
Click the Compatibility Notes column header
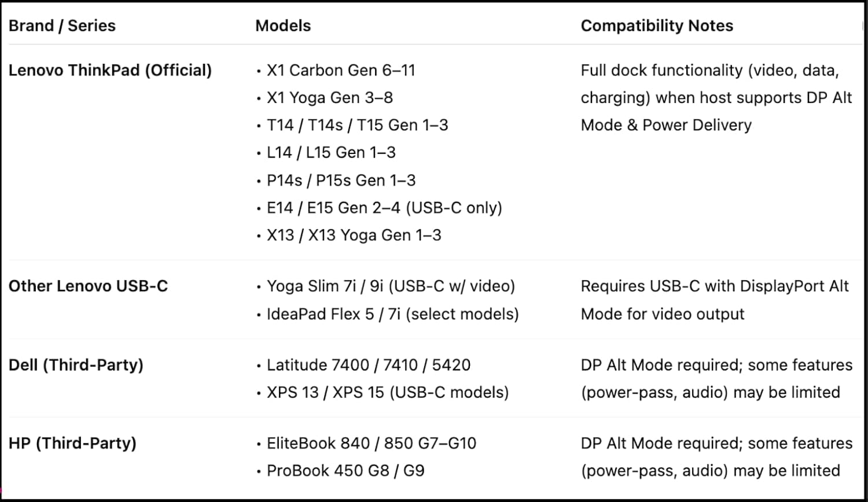click(657, 26)
